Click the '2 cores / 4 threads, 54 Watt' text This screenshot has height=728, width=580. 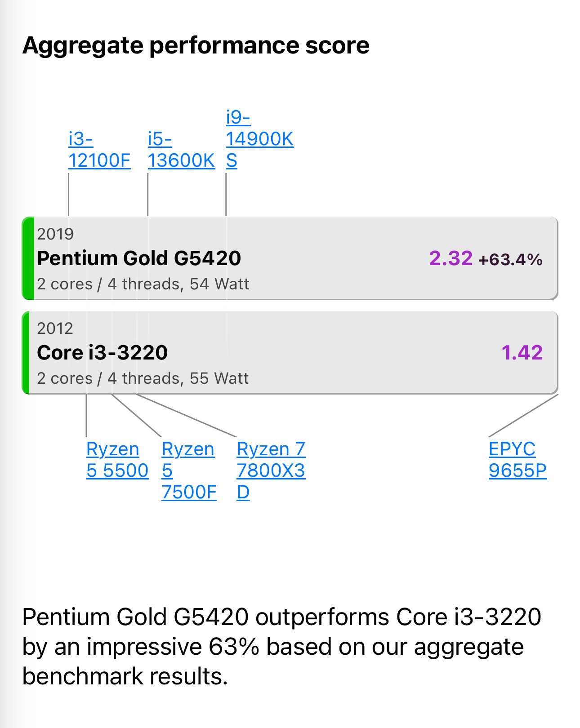point(143,284)
